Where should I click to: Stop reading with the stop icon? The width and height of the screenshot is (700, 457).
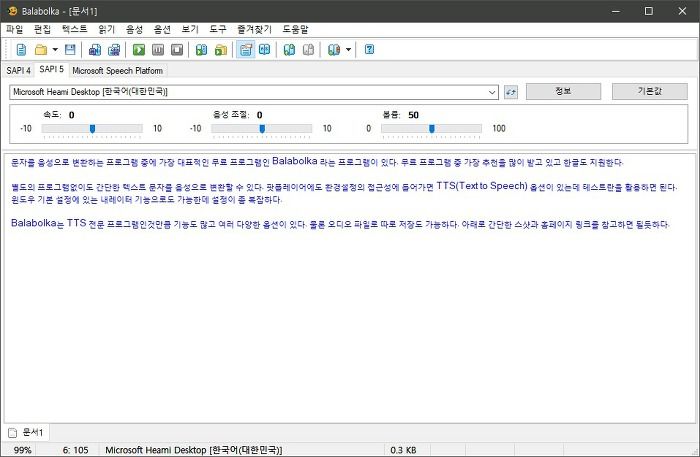coord(177,50)
